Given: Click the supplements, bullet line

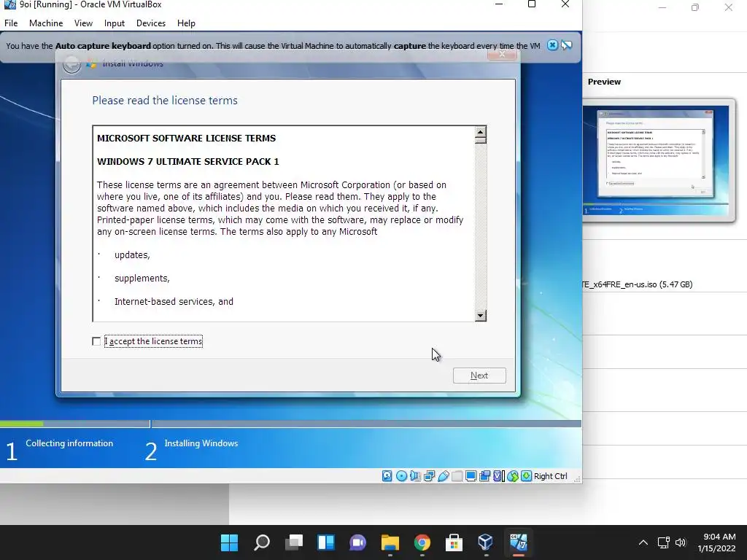Looking at the screenshot, I should point(142,278).
